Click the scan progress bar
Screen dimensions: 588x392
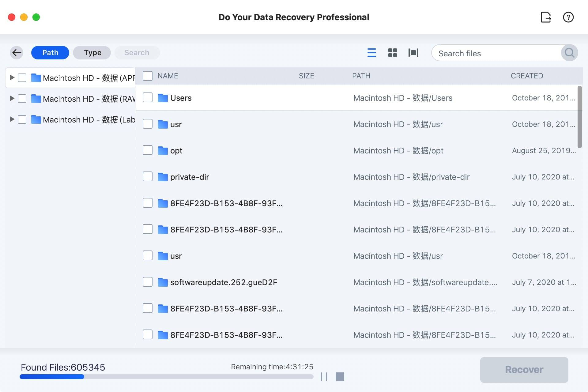tap(166, 377)
